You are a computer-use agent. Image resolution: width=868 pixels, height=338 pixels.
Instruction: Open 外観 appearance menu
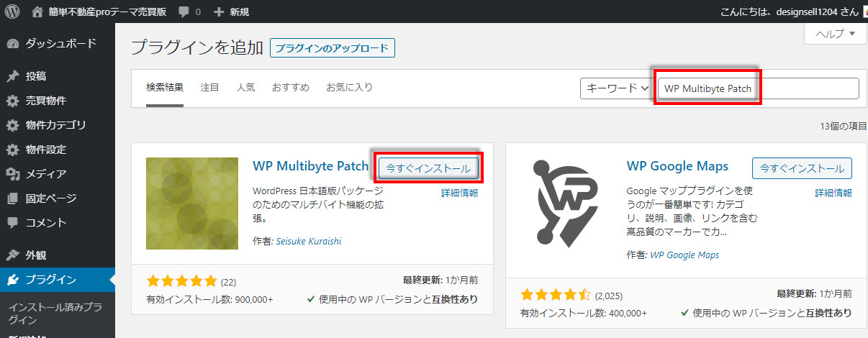(36, 255)
